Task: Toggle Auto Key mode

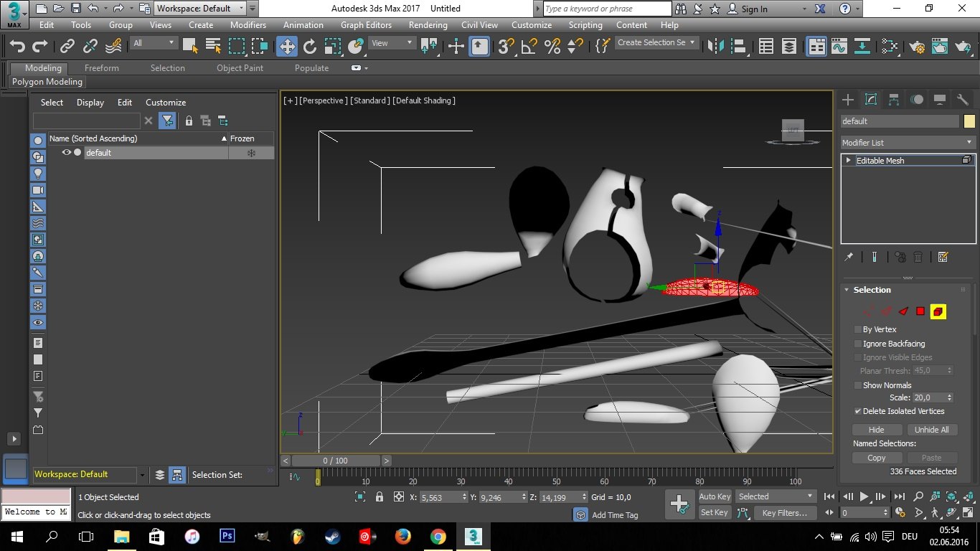Action: (x=715, y=496)
